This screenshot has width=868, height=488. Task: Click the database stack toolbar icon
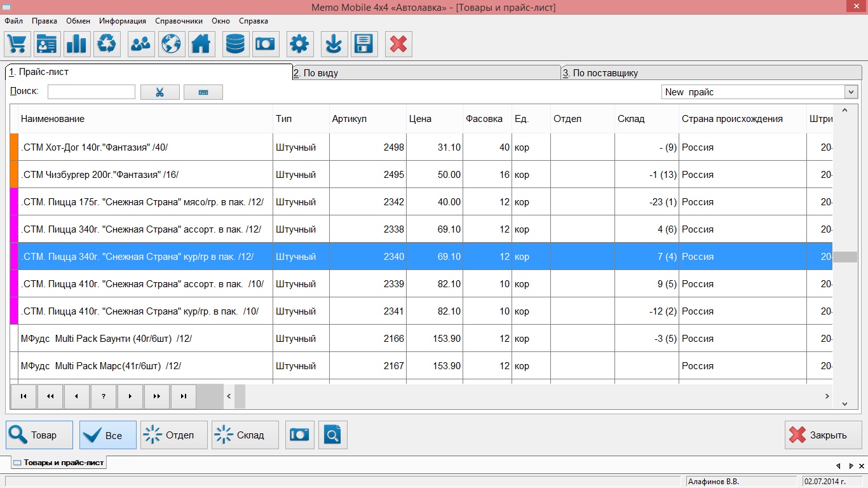click(236, 44)
